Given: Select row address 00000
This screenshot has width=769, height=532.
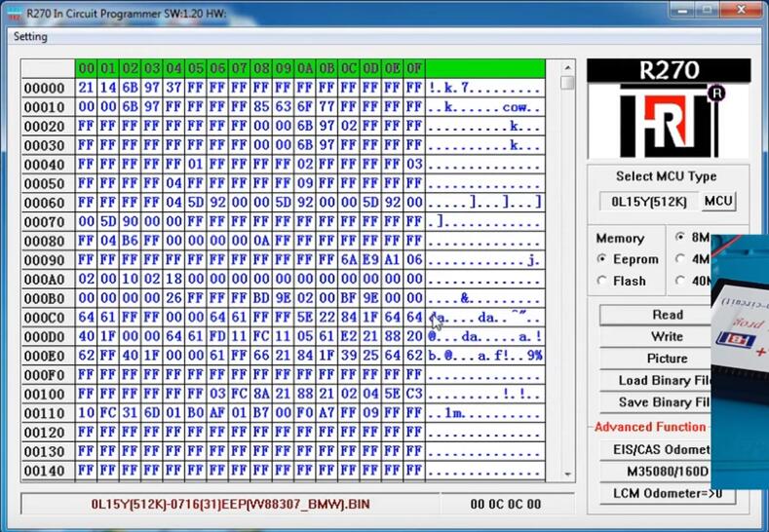Looking at the screenshot, I should tap(48, 89).
